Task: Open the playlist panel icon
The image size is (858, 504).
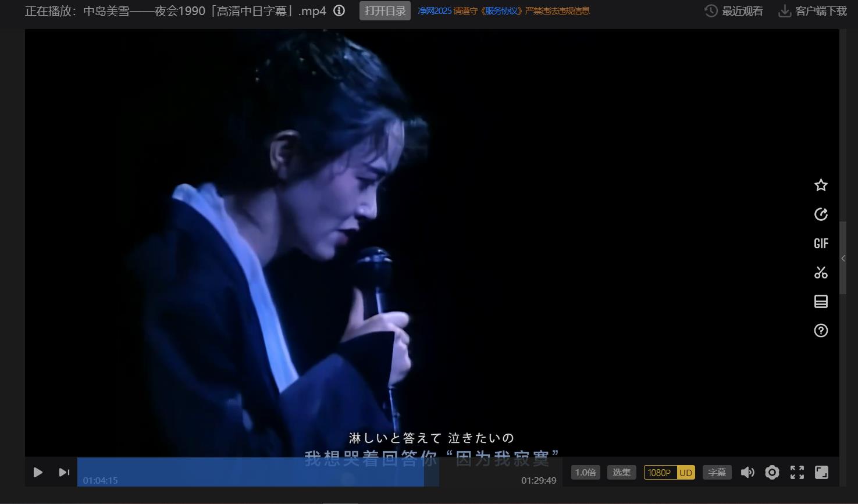Action: pyautogui.click(x=821, y=301)
